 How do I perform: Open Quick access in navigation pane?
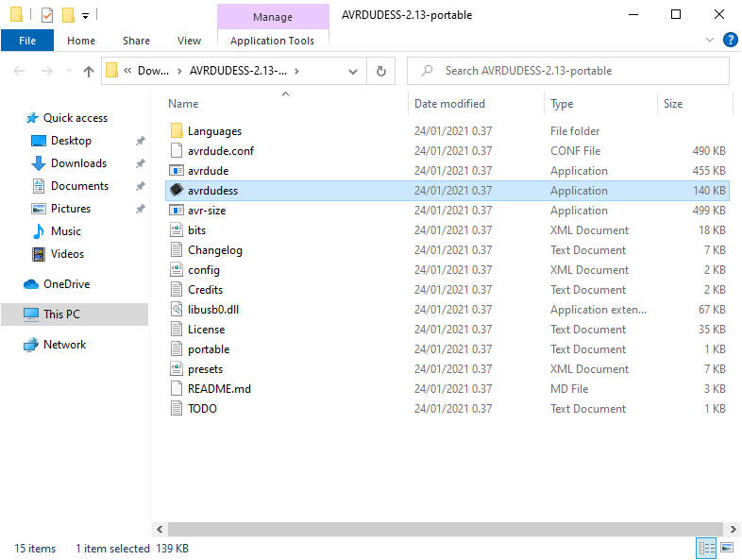(x=76, y=118)
